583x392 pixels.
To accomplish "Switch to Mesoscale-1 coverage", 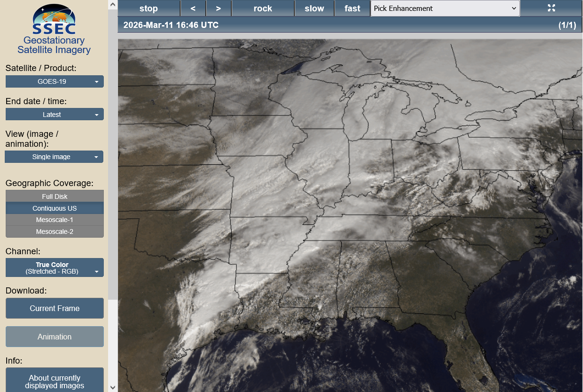I will point(55,220).
